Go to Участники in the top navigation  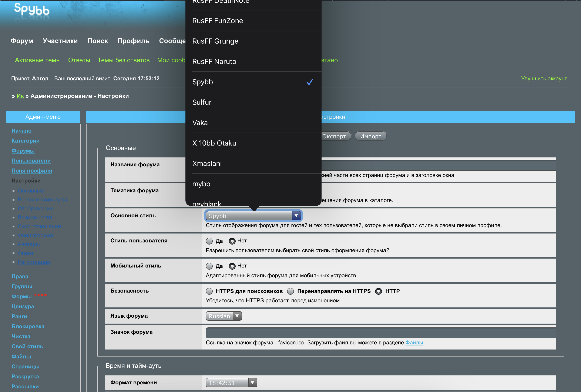(x=60, y=41)
